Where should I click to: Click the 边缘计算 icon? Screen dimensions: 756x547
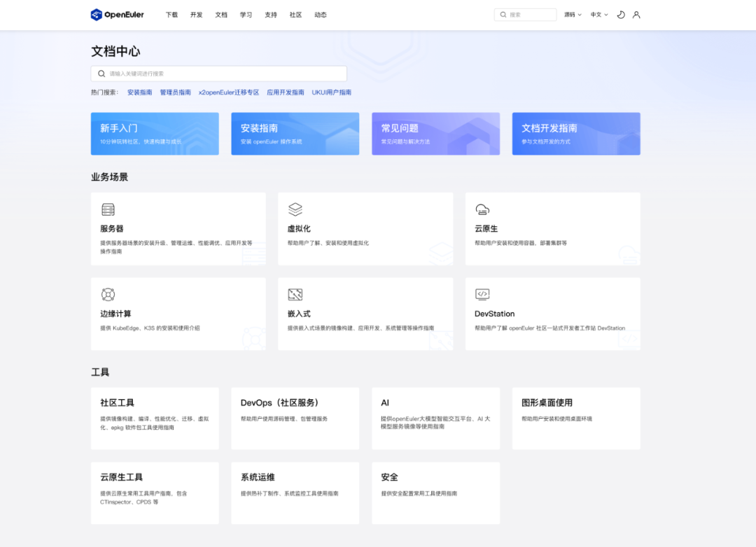108,294
